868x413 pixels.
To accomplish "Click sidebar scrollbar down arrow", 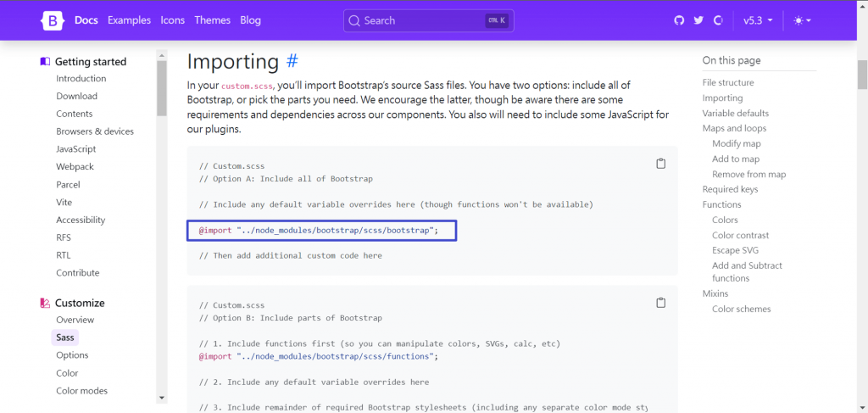I will [x=162, y=398].
